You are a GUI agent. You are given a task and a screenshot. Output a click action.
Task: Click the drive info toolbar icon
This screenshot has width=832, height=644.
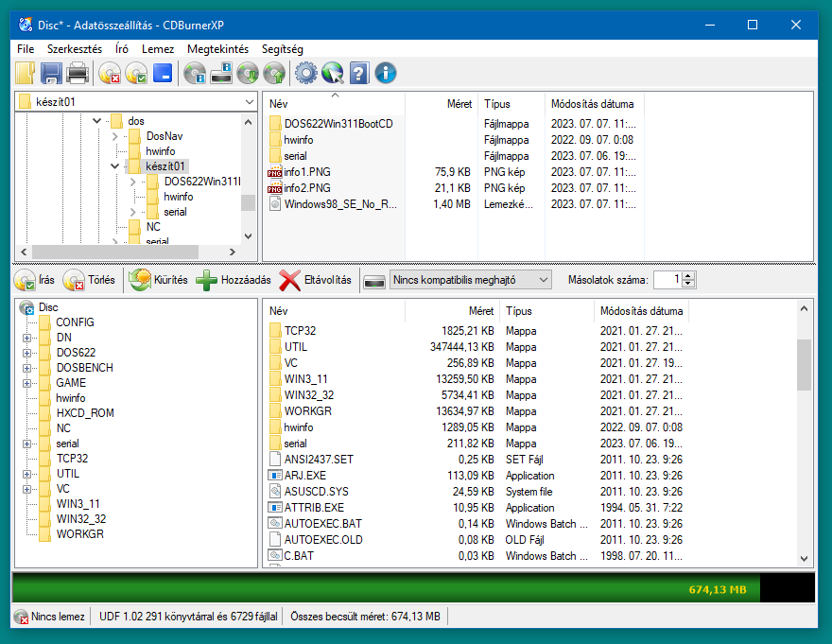click(x=221, y=73)
